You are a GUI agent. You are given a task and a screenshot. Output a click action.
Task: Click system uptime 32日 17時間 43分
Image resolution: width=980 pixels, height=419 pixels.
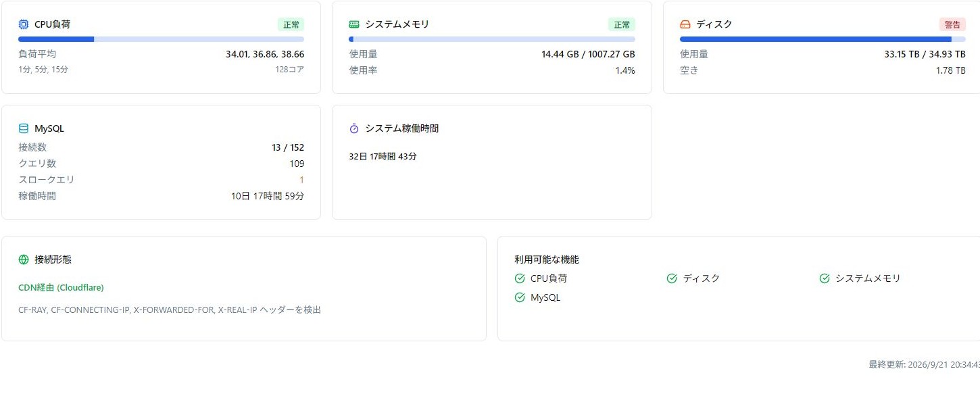point(383,156)
